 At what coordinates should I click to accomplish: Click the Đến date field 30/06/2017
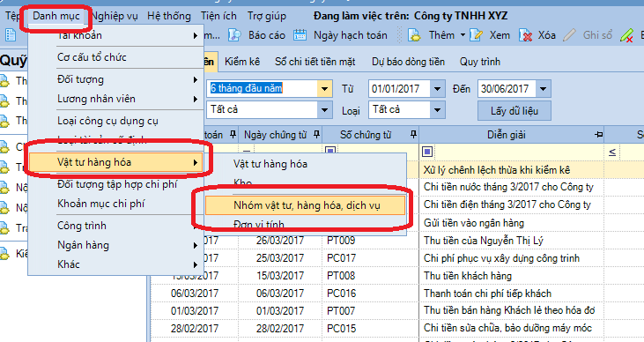[x=507, y=88]
